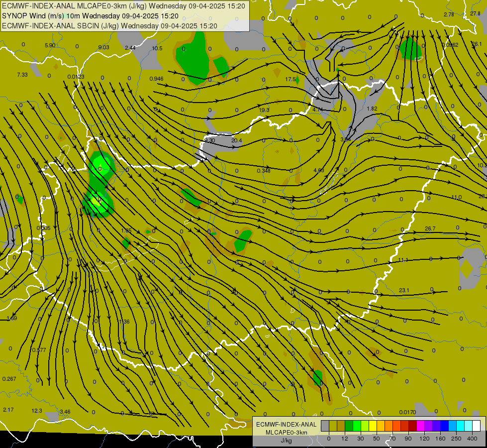Click the pure yellow swatch in the legend

373,426
